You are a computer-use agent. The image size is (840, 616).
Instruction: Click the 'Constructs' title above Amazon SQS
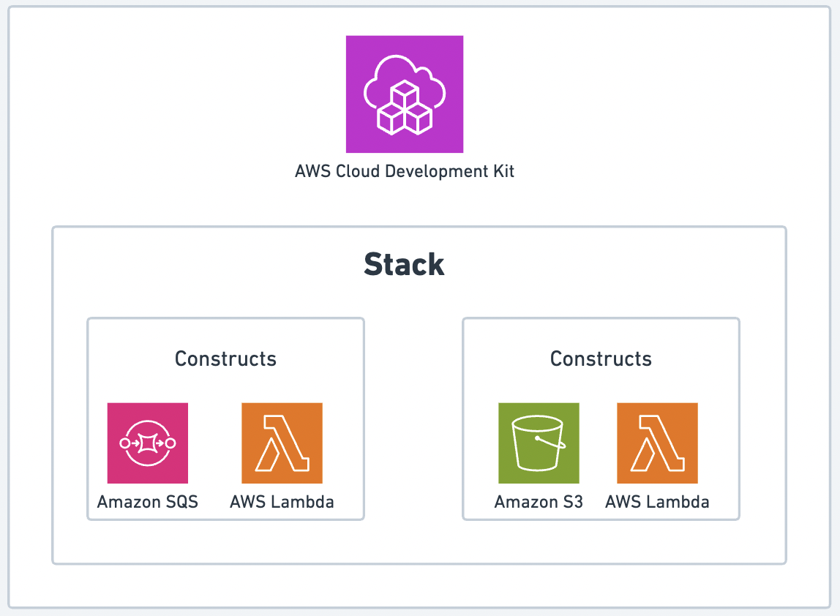tap(225, 359)
